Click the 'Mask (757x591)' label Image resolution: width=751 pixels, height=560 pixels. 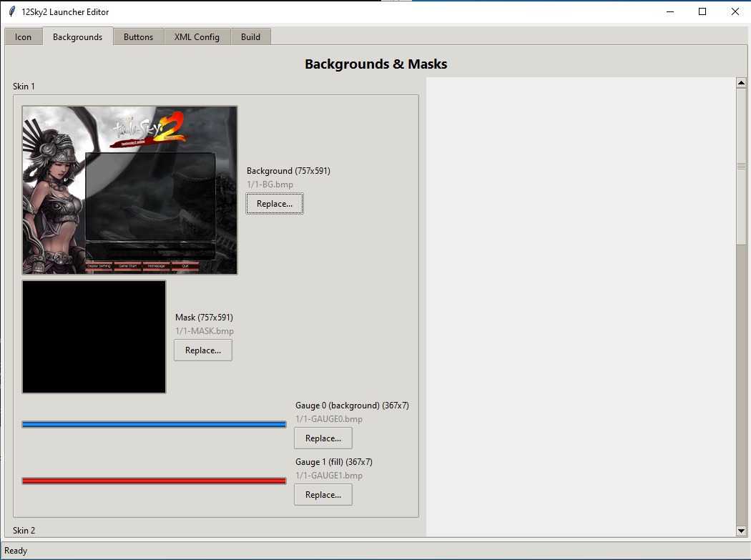tap(204, 318)
